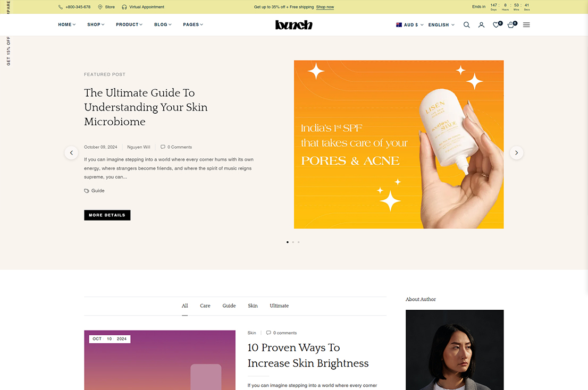Image resolution: width=588 pixels, height=390 pixels.
Task: Select the second carousel pagination dot
Action: 293,242
